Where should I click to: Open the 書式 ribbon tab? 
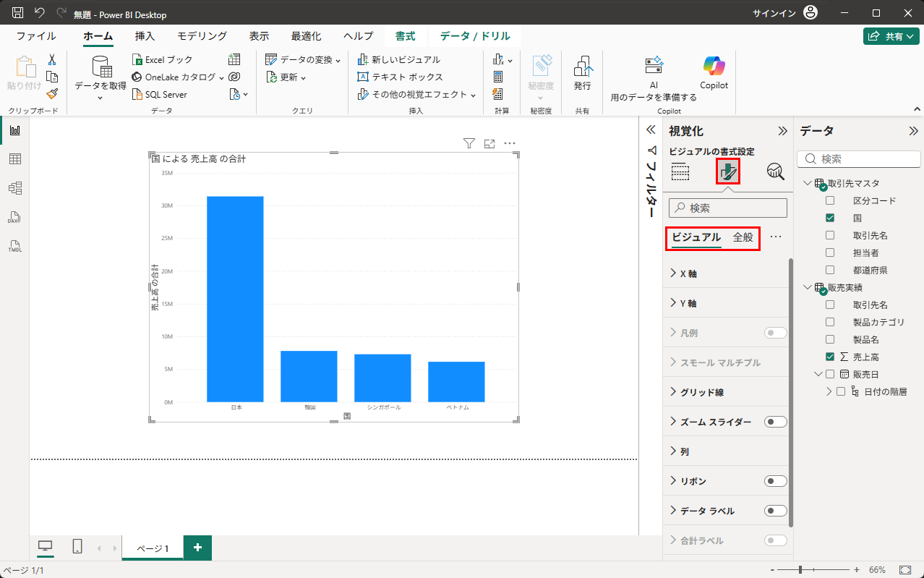pyautogui.click(x=405, y=36)
